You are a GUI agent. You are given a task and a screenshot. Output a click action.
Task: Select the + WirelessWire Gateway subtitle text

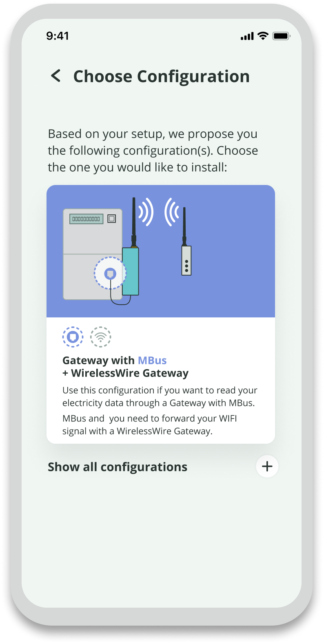point(126,373)
